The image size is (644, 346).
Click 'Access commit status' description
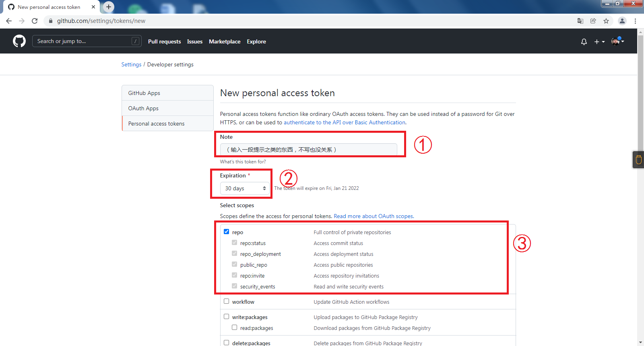338,243
